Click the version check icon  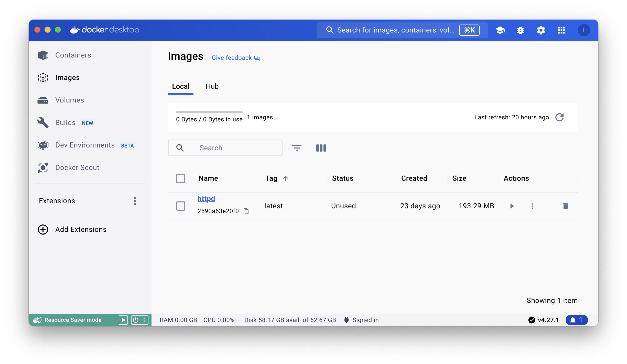(532, 320)
